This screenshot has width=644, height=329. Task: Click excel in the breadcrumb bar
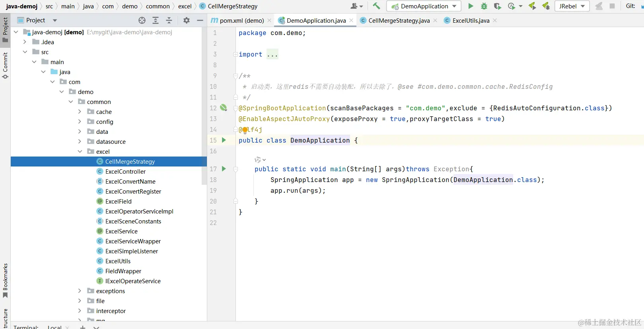(185, 6)
